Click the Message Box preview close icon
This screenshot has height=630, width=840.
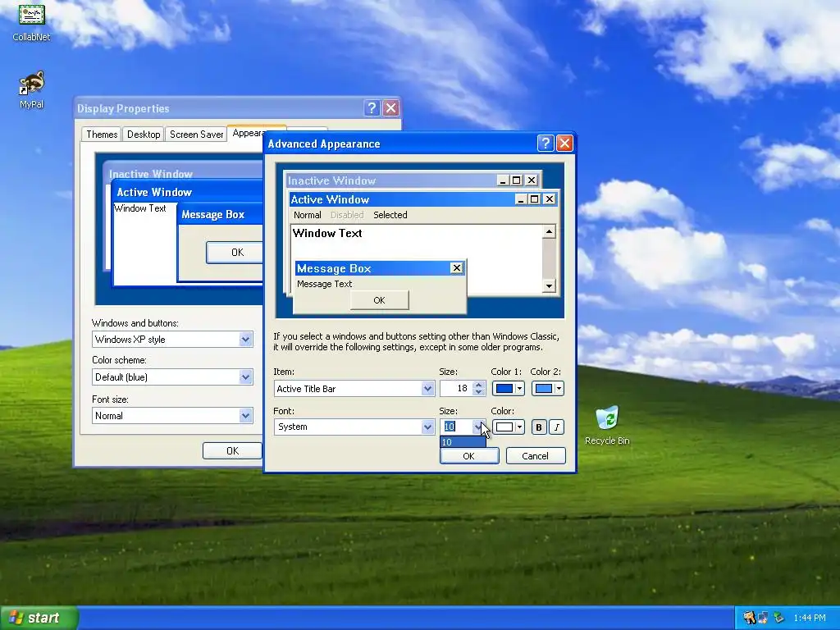pos(456,268)
